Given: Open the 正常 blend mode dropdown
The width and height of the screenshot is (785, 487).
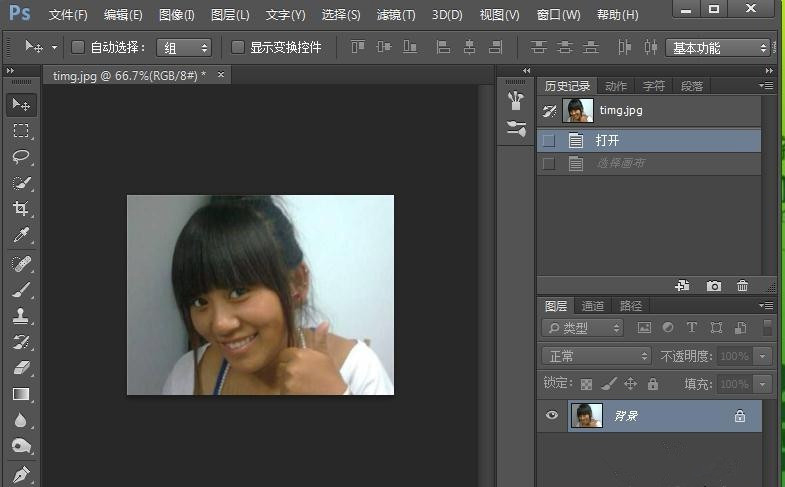Looking at the screenshot, I should 597,356.
